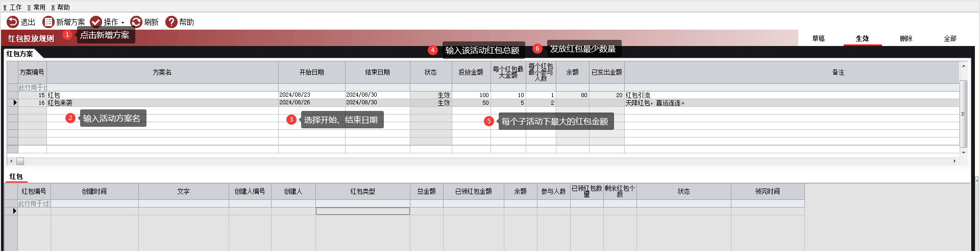This screenshot has width=980, height=251.
Task: Click 已发出金额 value 20
Action: pos(607,95)
